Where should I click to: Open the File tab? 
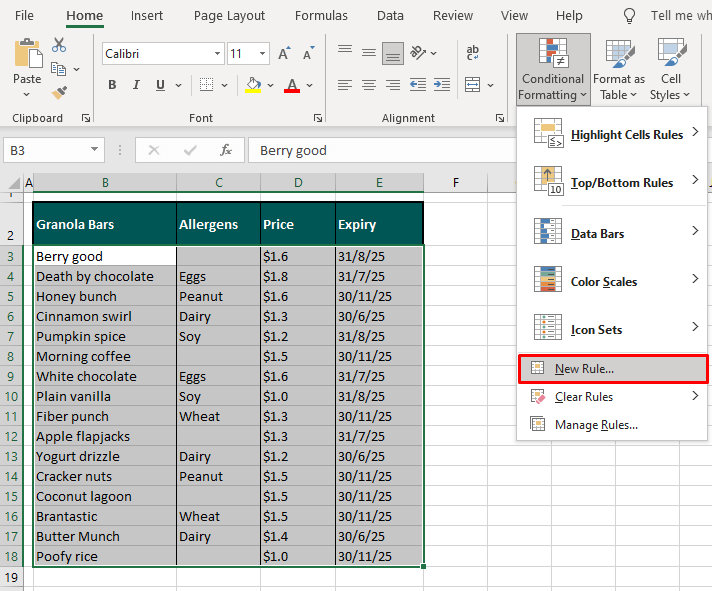pyautogui.click(x=24, y=16)
